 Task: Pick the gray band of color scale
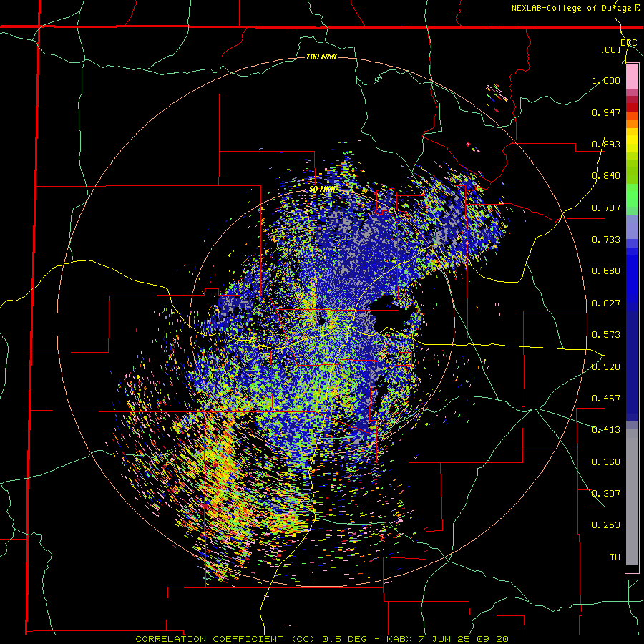[632, 497]
